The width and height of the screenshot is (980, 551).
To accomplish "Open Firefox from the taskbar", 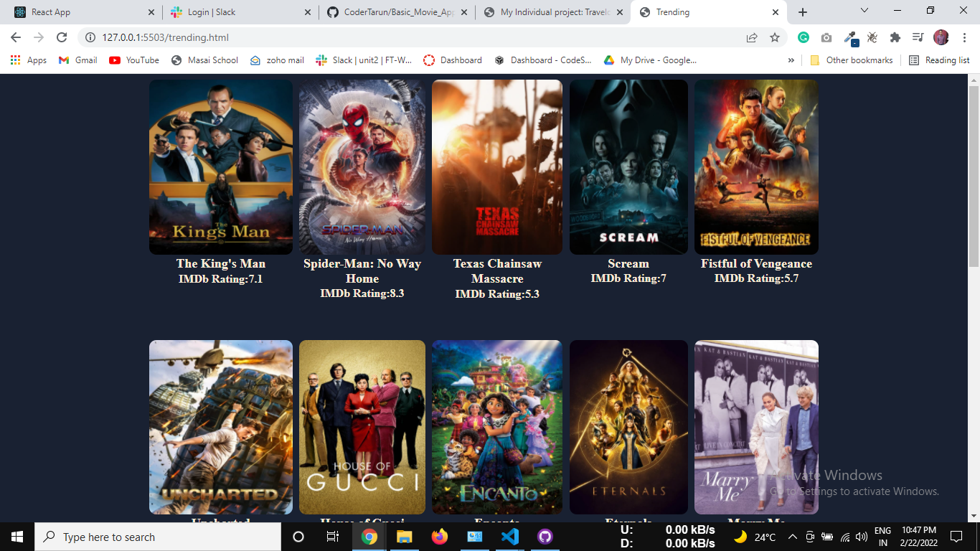I will 440,537.
